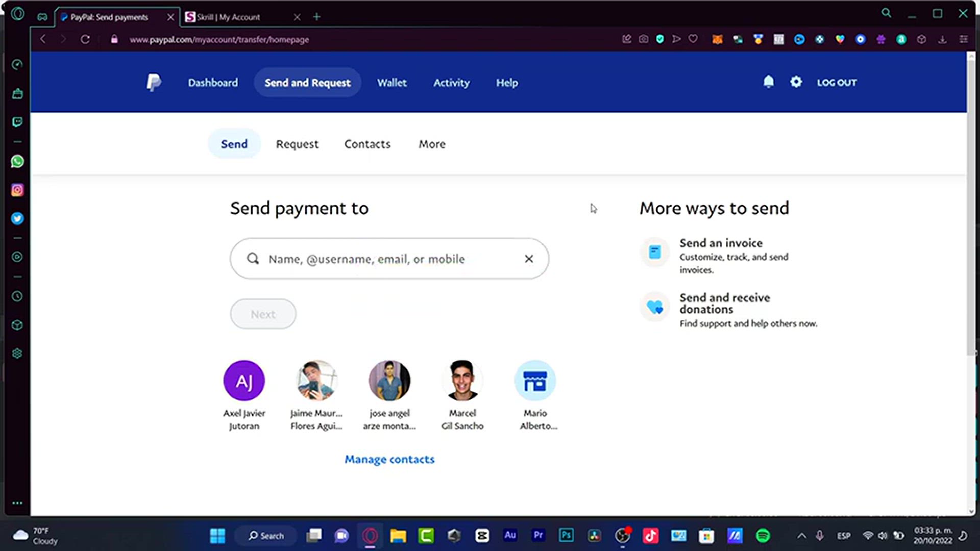Open Instagram in the browser sidebar

pyautogui.click(x=17, y=190)
